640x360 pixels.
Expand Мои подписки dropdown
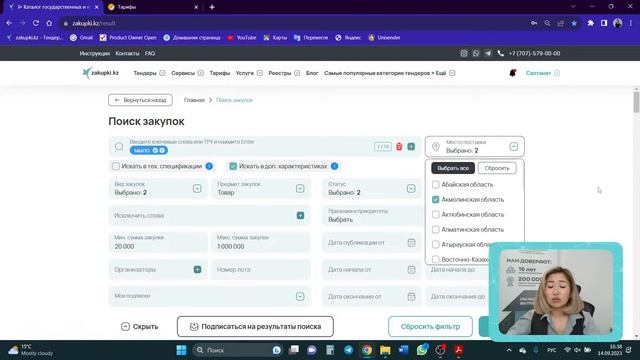click(300, 296)
